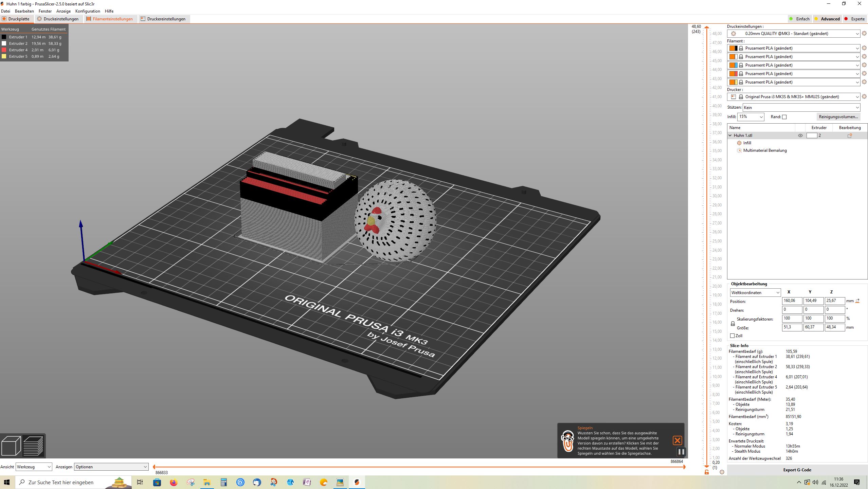Click the gear icon next to the third filament
Viewport: 868px width, 489px height.
864,65
